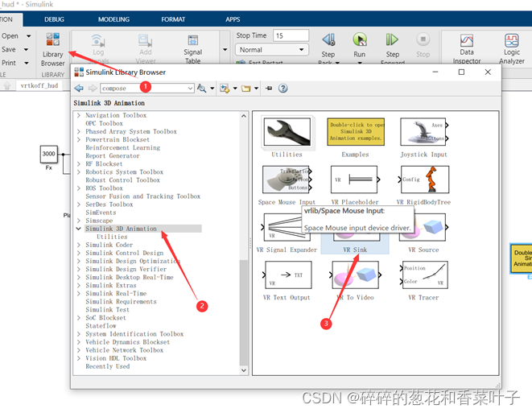This screenshot has width=532, height=413.
Task: Click the Step Forward icon
Action: pos(392,39)
